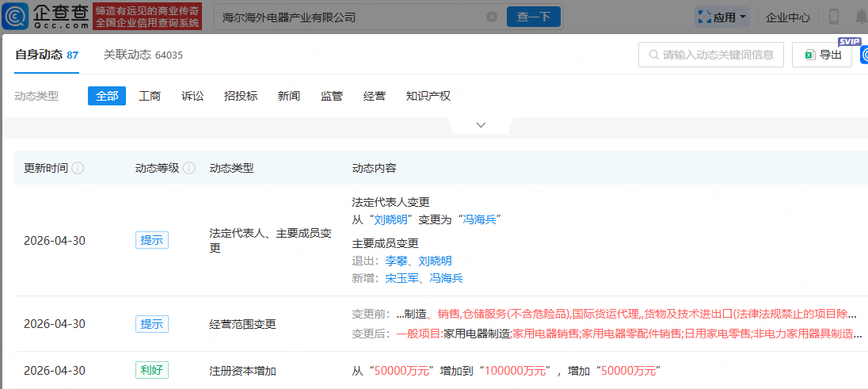The height and width of the screenshot is (389, 868).
Task: Select the 知识产权 filter
Action: coord(428,96)
